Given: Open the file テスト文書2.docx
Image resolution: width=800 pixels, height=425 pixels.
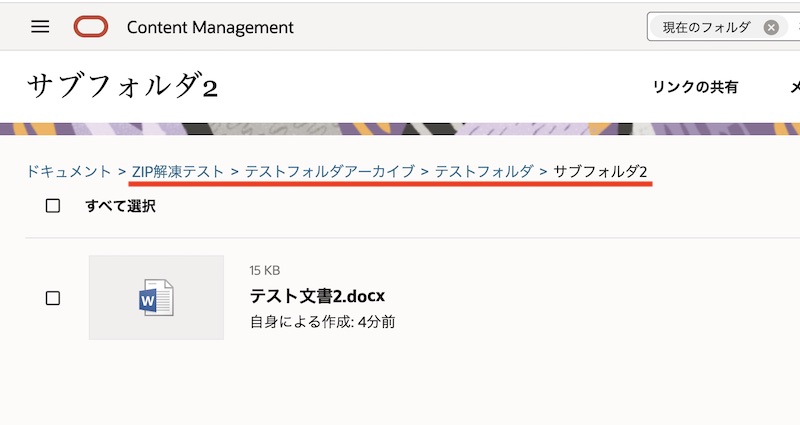Looking at the screenshot, I should point(317,296).
